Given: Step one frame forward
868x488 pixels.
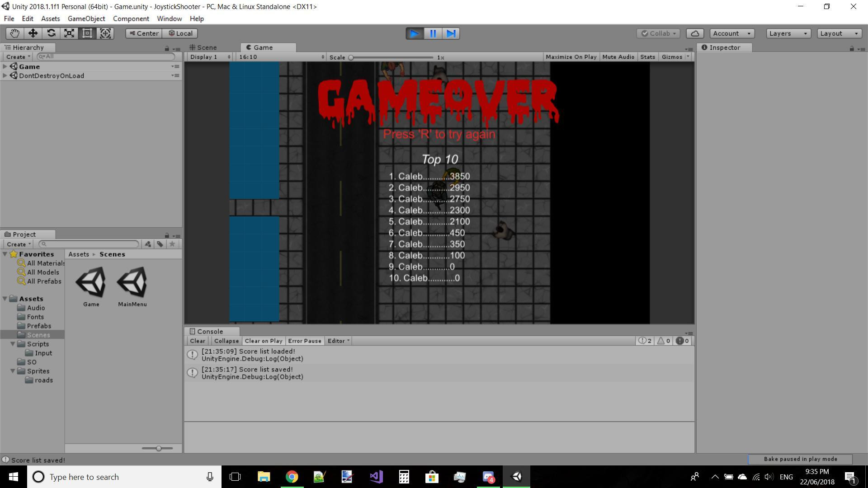Looking at the screenshot, I should pos(451,33).
